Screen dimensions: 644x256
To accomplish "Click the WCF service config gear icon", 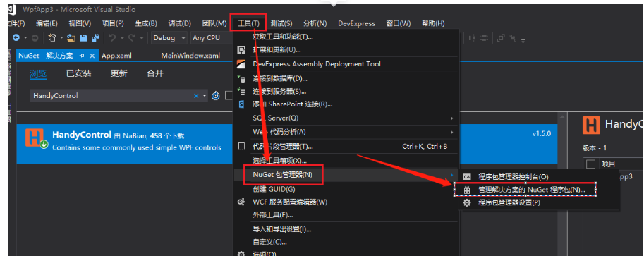I will tap(241, 202).
